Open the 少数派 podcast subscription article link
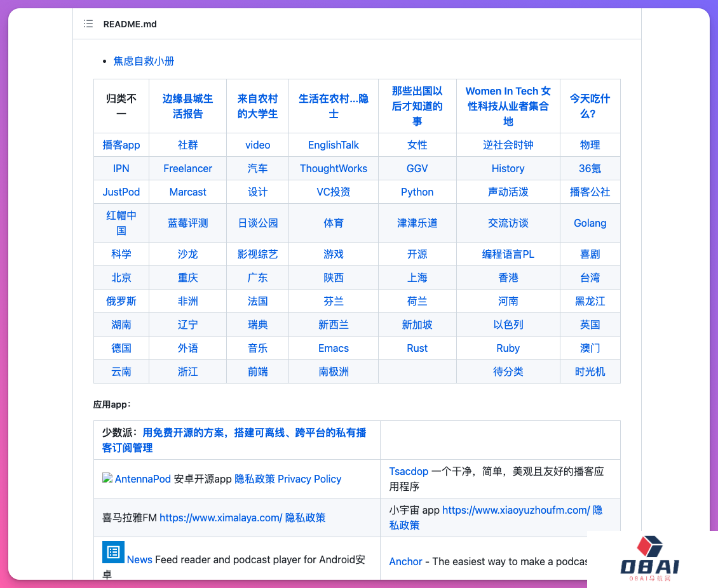718x588 pixels. tap(234, 440)
